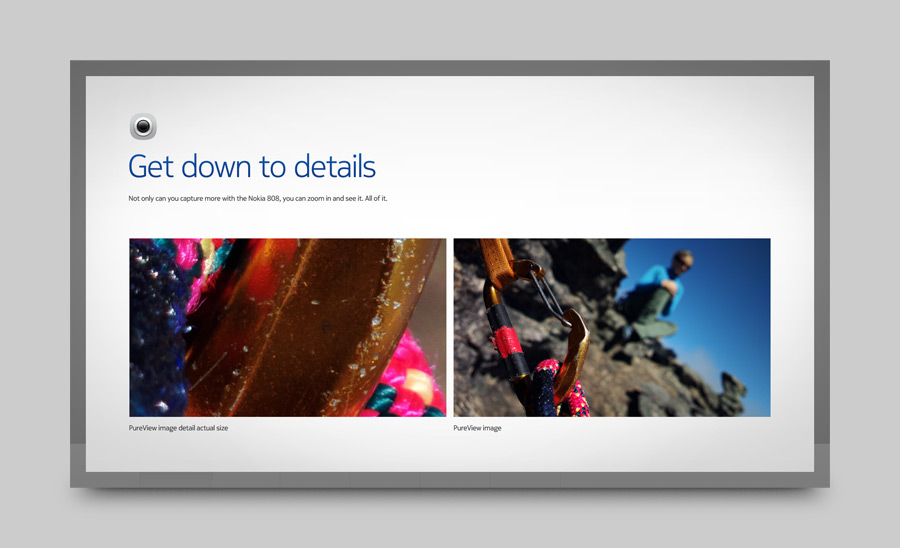900x548 pixels.
Task: Click the camera lens icon above the heading
Action: point(143,127)
